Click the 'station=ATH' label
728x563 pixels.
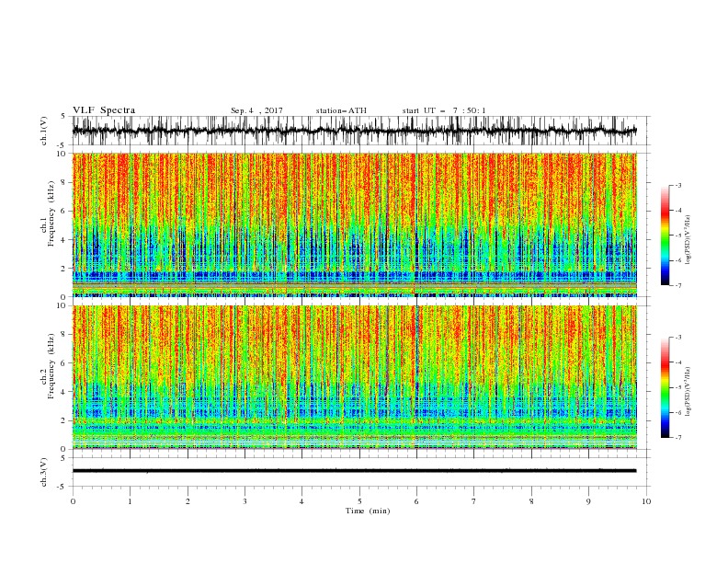(341, 110)
